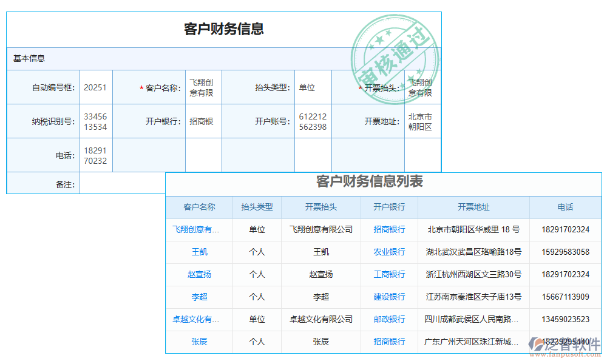Click the 开票抬头 column header

[320, 207]
